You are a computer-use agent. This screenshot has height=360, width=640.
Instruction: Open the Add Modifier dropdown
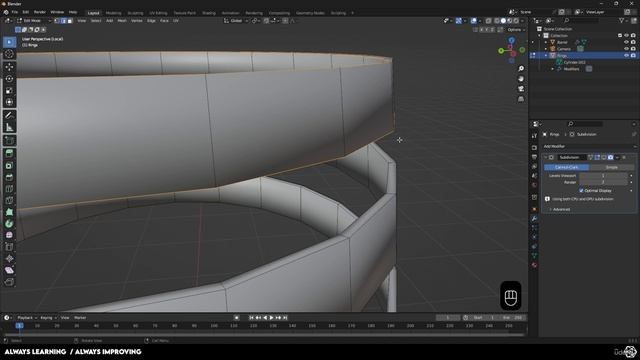589,146
